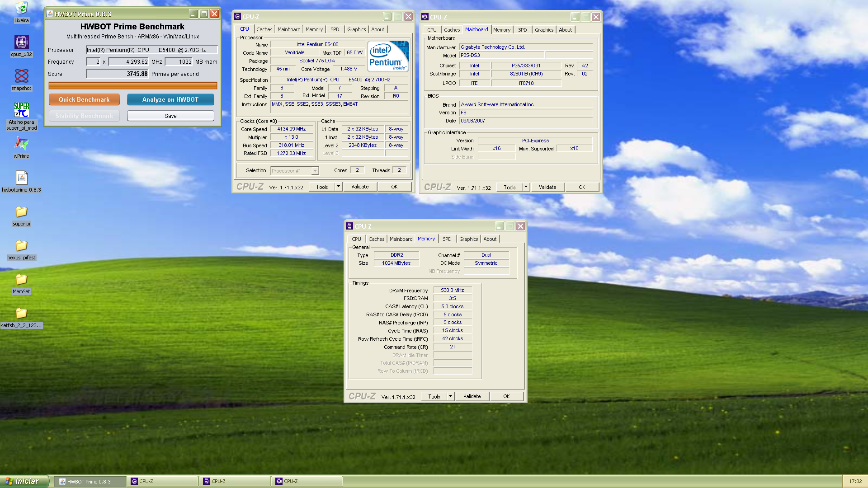Open Memory tab in Mainboard window
The height and width of the screenshot is (488, 868).
point(501,30)
